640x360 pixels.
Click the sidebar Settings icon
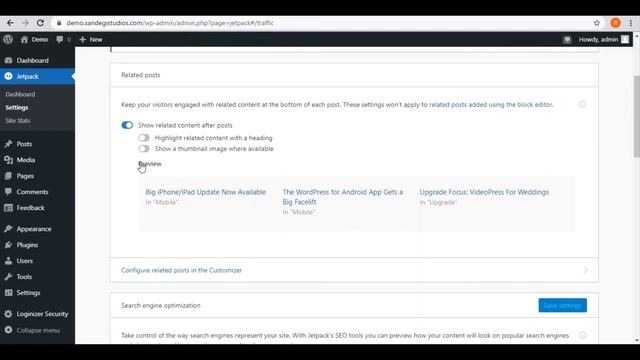pyautogui.click(x=9, y=293)
